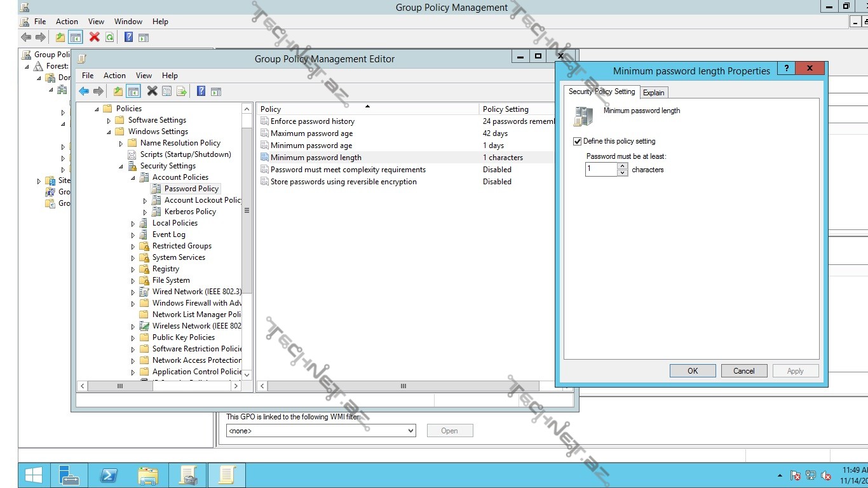Click the policy list horizontal scrollbar

click(x=403, y=386)
